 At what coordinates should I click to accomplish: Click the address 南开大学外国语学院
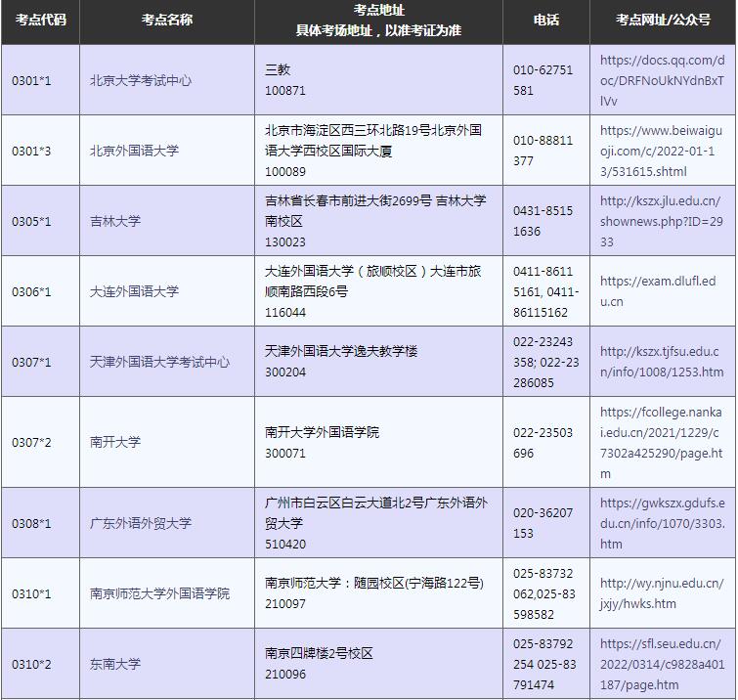(322, 432)
